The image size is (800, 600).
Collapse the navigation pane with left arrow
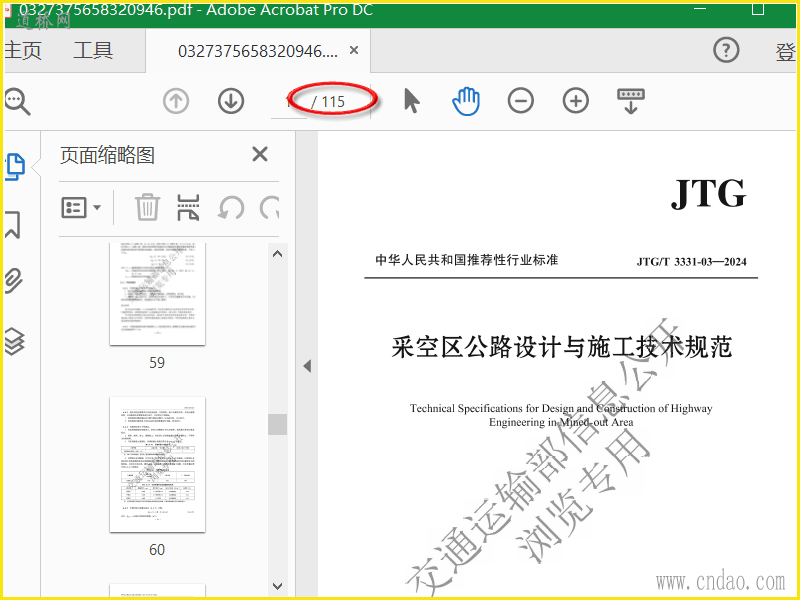pyautogui.click(x=307, y=366)
